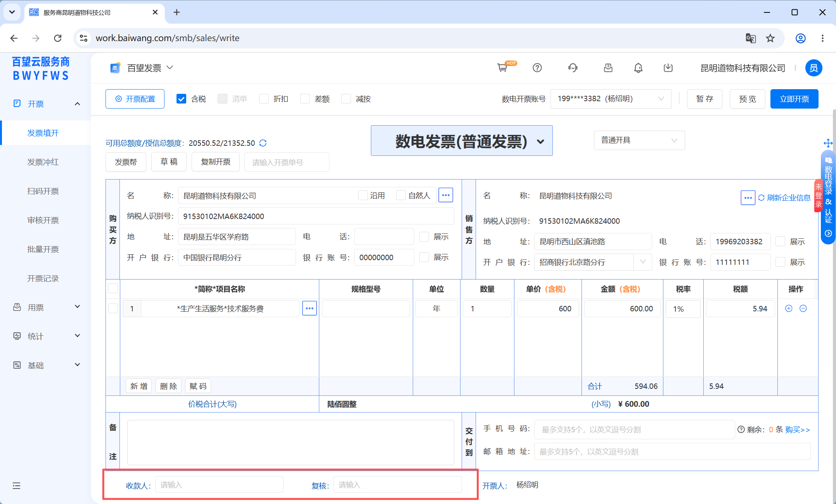Click SMS remaining help question icon
The image size is (836, 504).
point(741,430)
